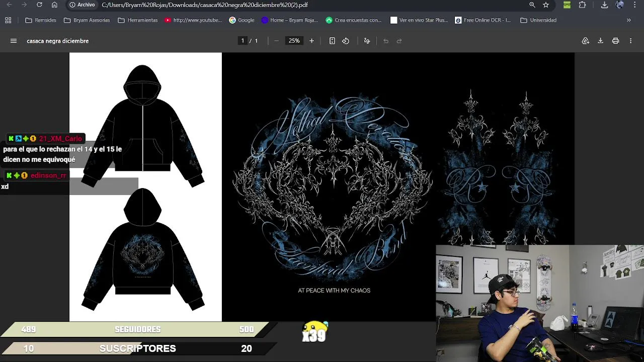Open the Herramientas bookmark folder
Image resolution: width=644 pixels, height=362 pixels.
click(137, 20)
